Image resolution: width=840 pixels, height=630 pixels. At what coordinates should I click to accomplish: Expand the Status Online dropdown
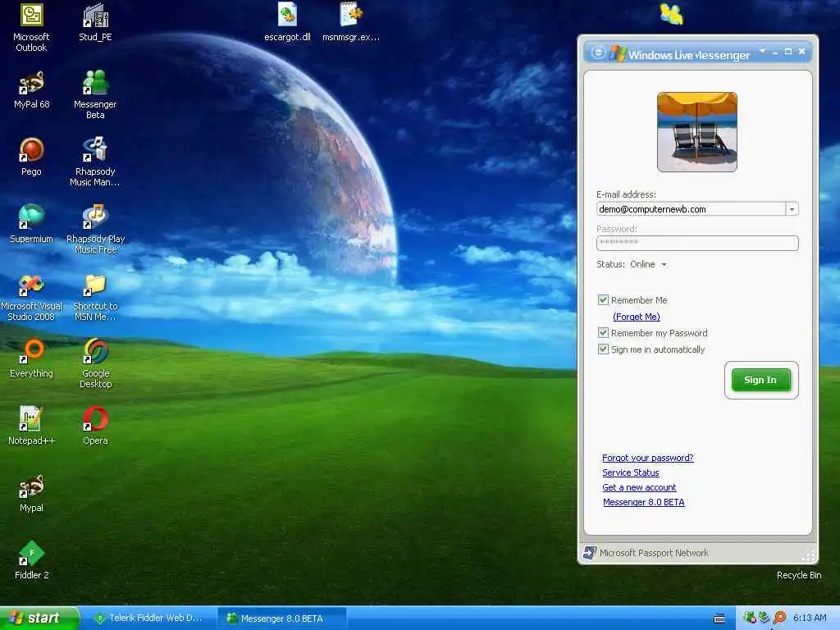pos(664,264)
